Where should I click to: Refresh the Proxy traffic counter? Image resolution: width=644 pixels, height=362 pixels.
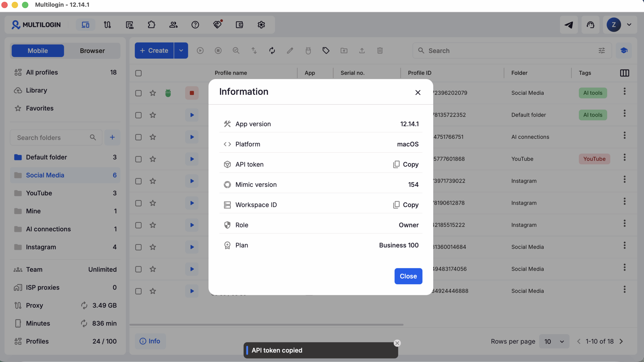coord(84,305)
